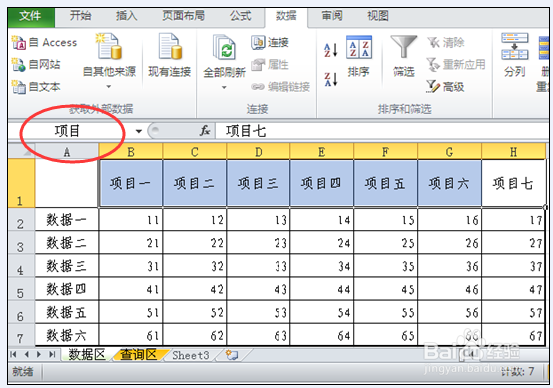Import data from web (自网站)
553x388 pixels.
click(36, 65)
